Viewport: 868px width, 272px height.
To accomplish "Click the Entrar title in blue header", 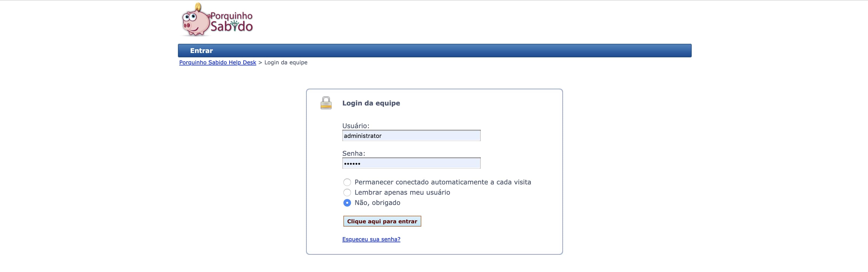I will click(x=201, y=51).
